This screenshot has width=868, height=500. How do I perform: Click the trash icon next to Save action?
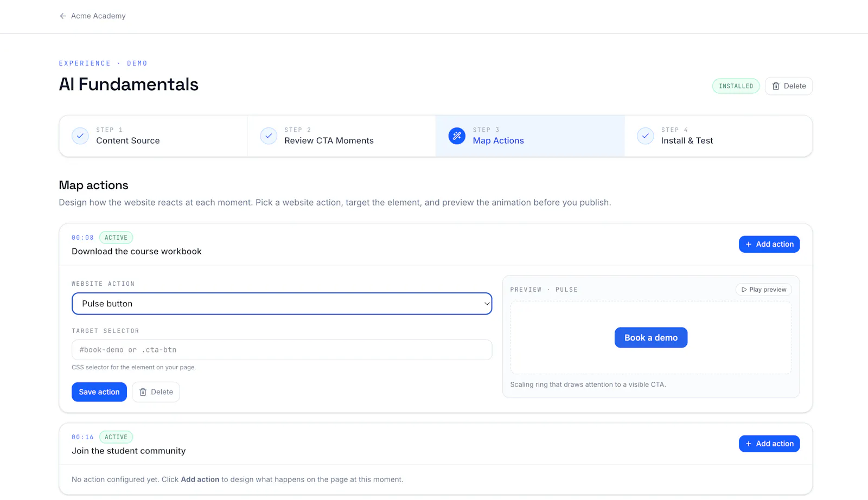coord(143,392)
